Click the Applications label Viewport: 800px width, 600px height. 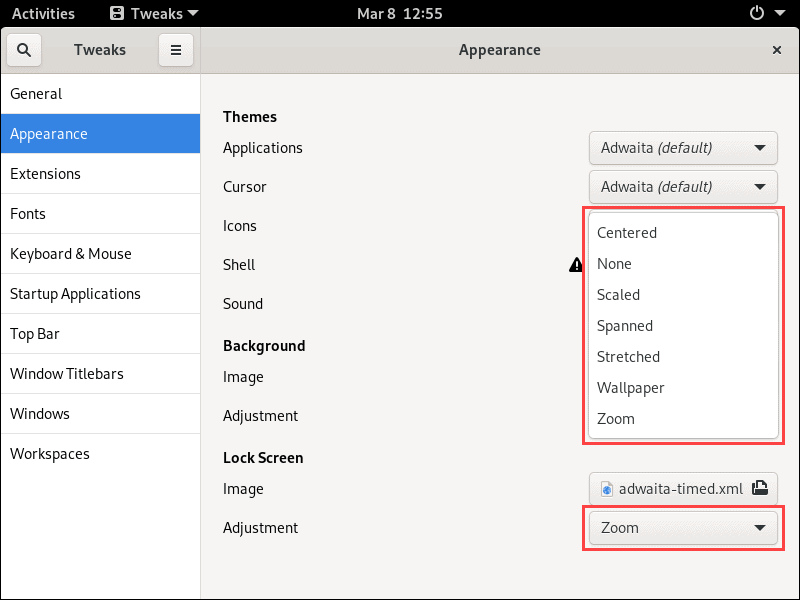click(x=263, y=148)
